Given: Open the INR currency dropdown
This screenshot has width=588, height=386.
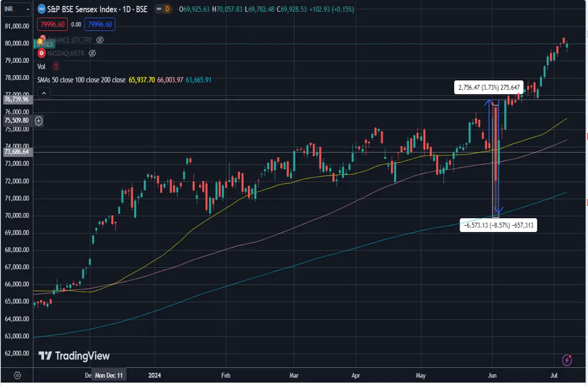Looking at the screenshot, I should pyautogui.click(x=16, y=8).
